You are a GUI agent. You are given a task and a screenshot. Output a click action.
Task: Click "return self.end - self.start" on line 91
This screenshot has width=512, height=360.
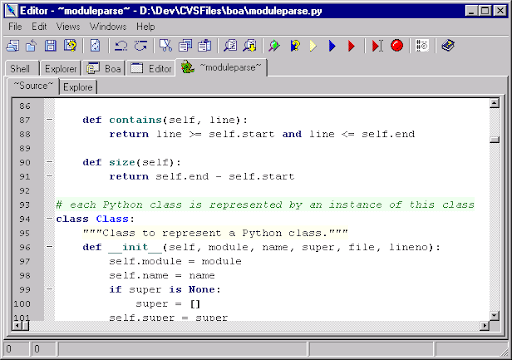pos(202,176)
